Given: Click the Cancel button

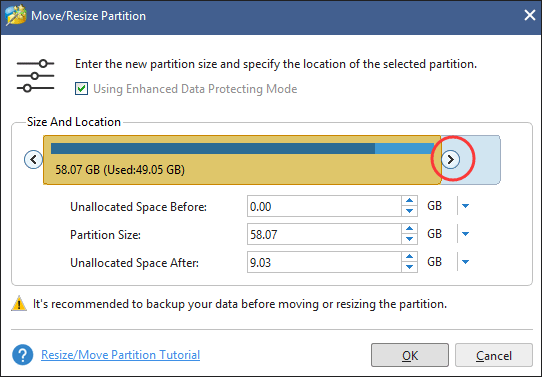Looking at the screenshot, I should click(x=494, y=355).
